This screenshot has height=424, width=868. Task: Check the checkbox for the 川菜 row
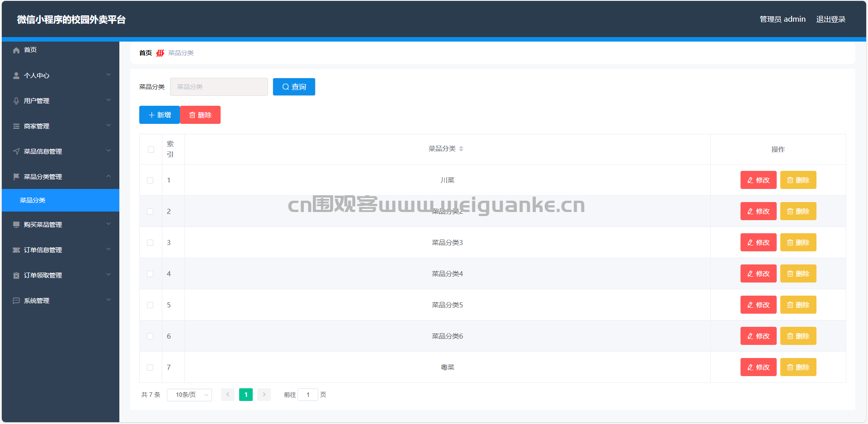(150, 180)
